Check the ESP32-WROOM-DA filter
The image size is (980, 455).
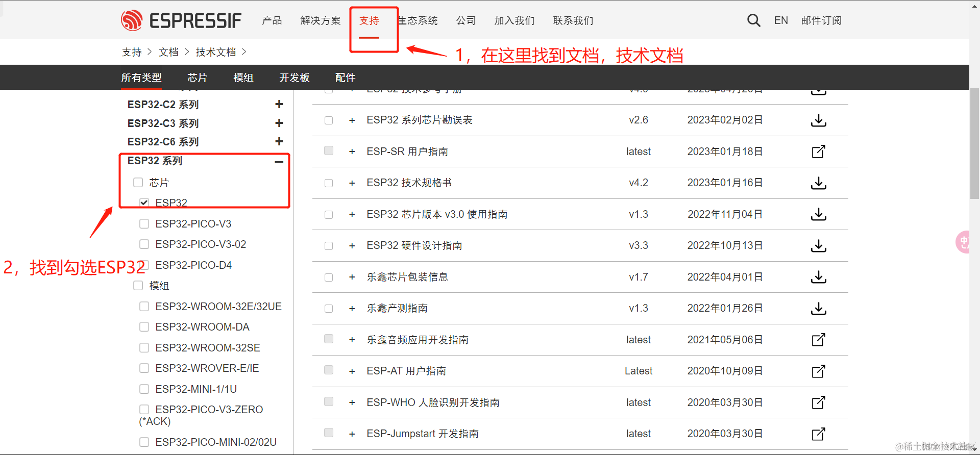point(144,327)
